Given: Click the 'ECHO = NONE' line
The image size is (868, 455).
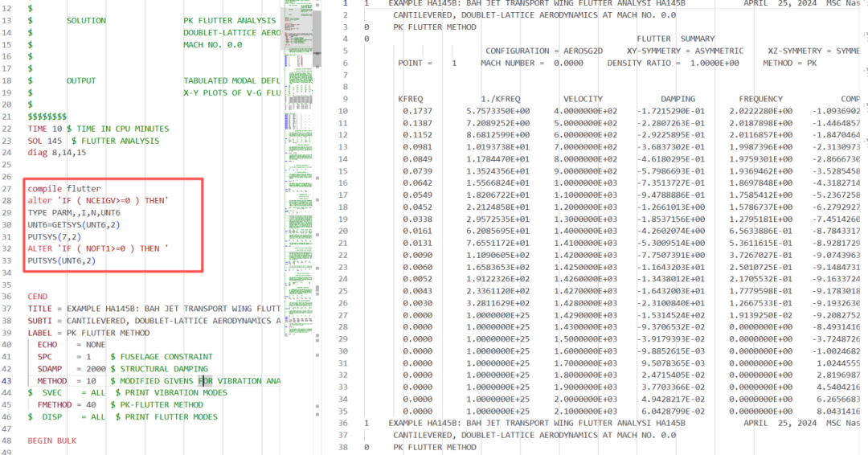Looking at the screenshot, I should [72, 345].
